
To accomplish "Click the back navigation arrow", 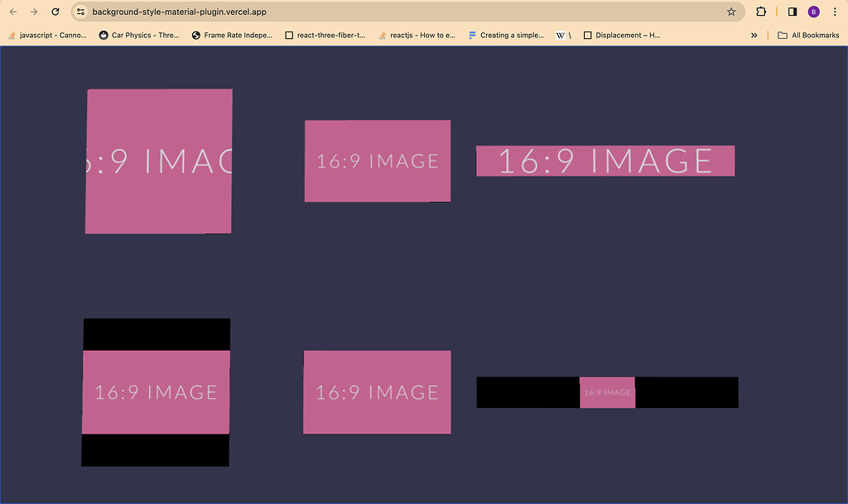I will coord(12,12).
